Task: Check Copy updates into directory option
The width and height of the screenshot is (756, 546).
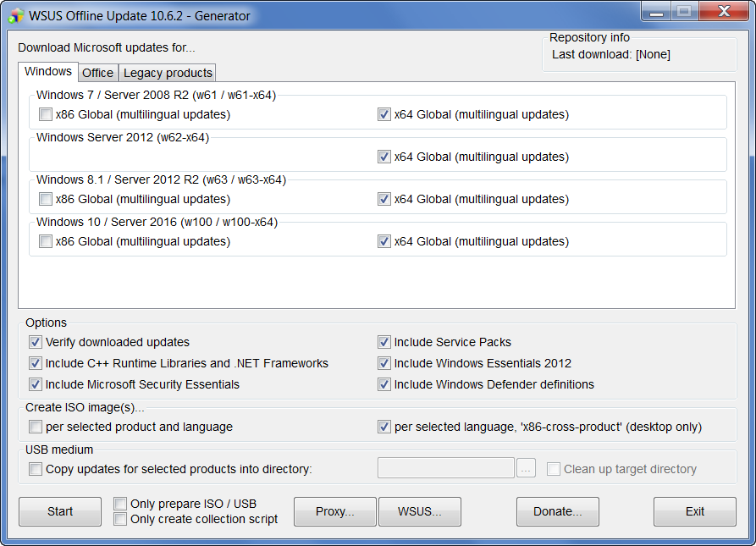Action: (x=36, y=469)
